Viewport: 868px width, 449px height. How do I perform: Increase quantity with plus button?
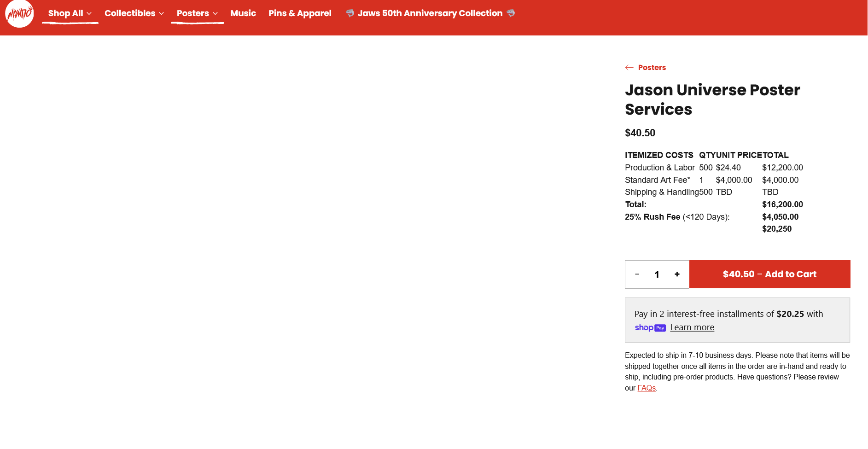click(x=677, y=274)
